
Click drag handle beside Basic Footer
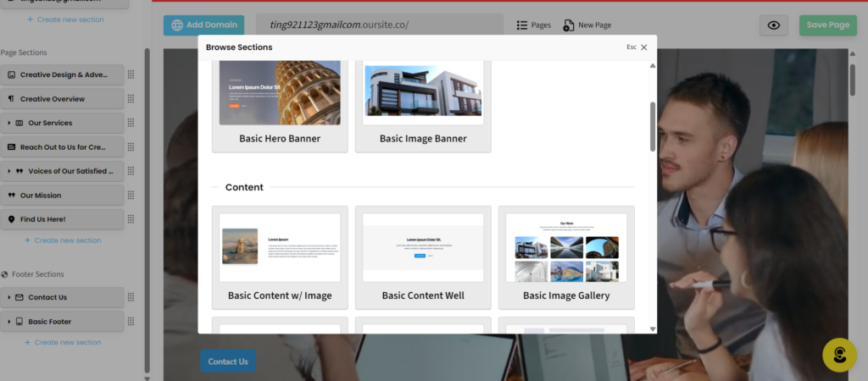(131, 321)
